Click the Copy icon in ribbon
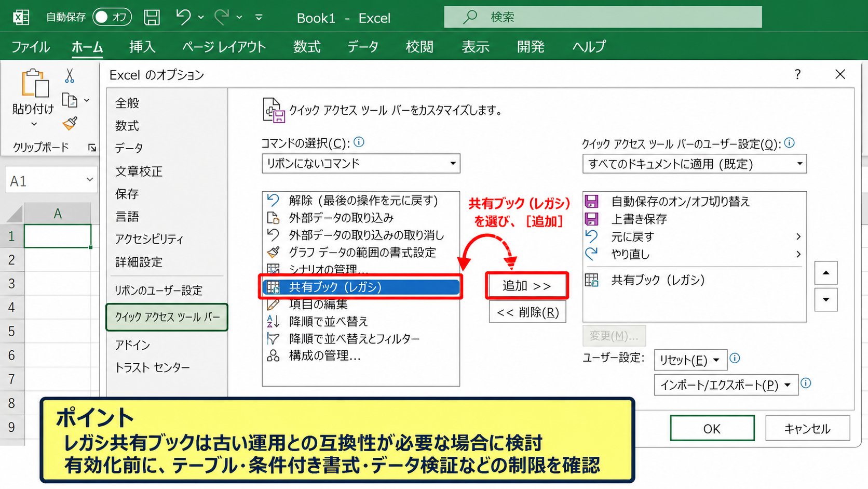The width and height of the screenshot is (868, 489). pos(70,100)
